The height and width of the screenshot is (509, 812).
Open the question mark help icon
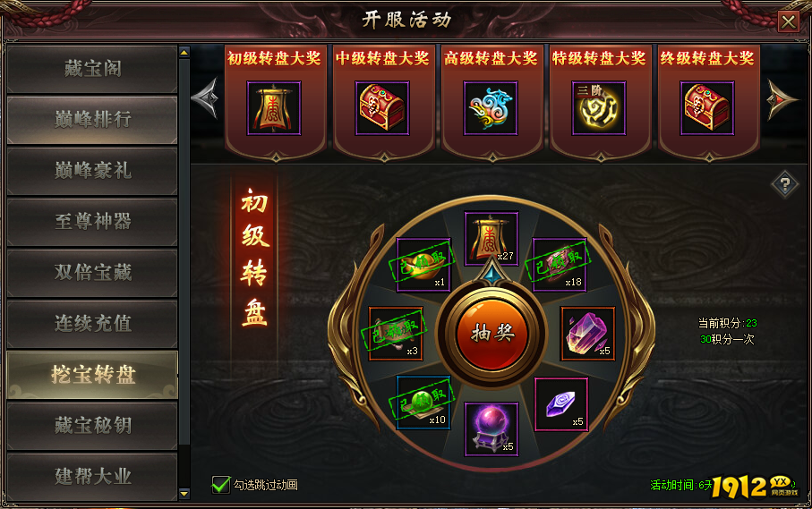point(785,184)
